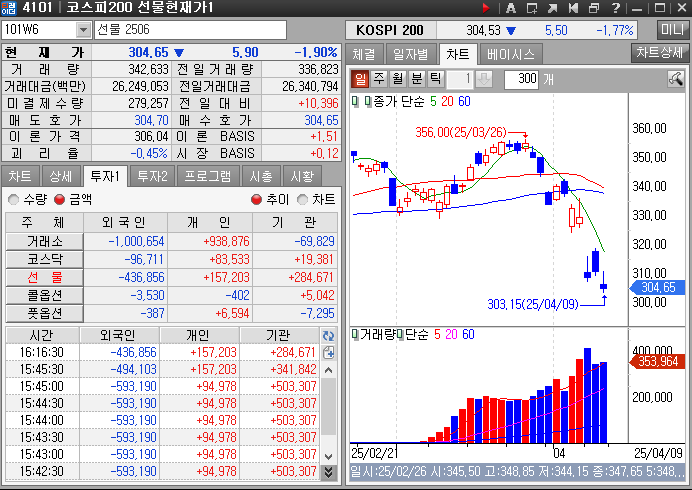The image size is (692, 490).
Task: Click the window copy icon in title bar
Action: coord(594,8)
